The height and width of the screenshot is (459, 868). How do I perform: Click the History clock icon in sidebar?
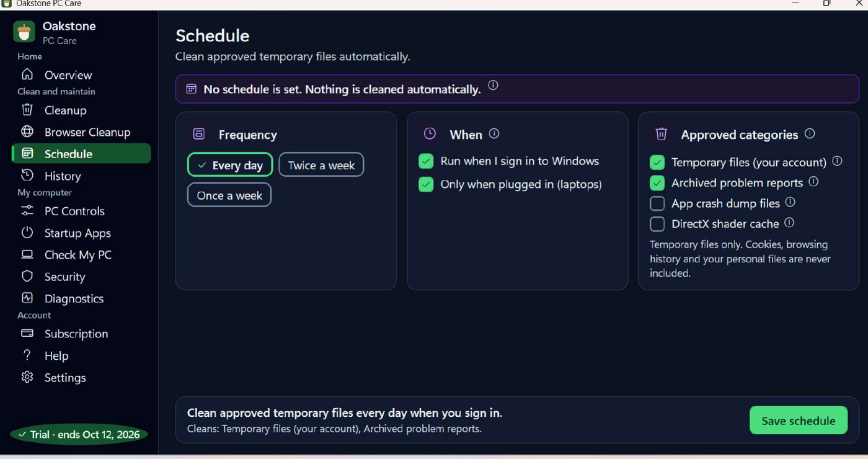tap(27, 175)
